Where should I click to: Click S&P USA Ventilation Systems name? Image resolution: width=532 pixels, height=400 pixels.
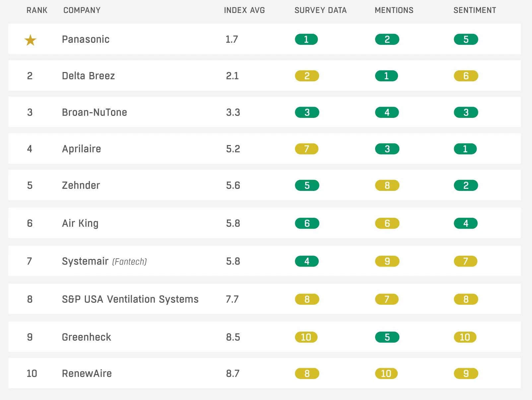tap(130, 299)
